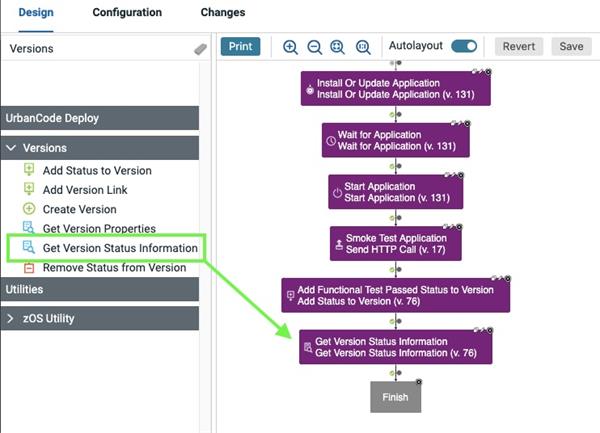This screenshot has height=433, width=600.
Task: Click the Add Status to Version step icon
Action: coord(29,169)
